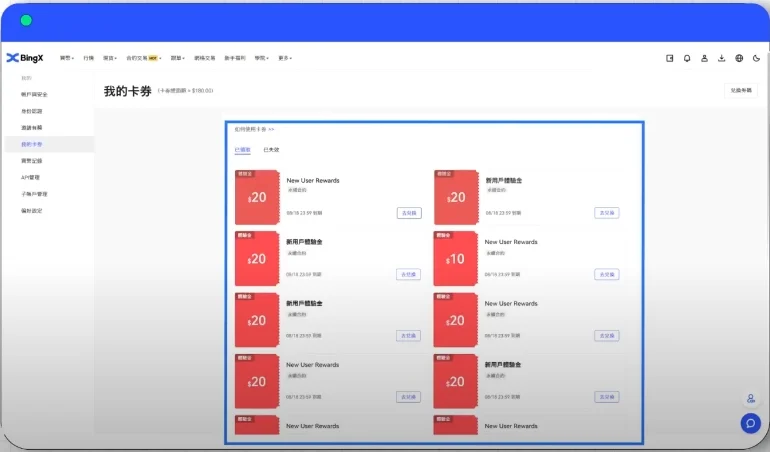The width and height of the screenshot is (770, 452).
Task: Go to 帳戶與安全 in sidebar
Action: (34, 94)
